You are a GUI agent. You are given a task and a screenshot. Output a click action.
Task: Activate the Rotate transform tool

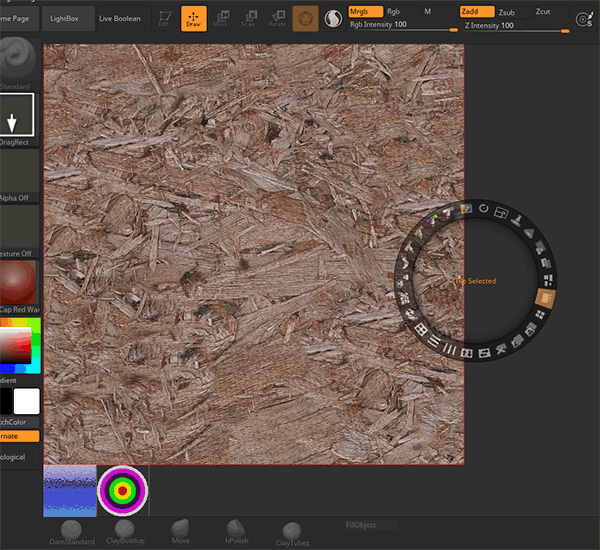[x=275, y=18]
